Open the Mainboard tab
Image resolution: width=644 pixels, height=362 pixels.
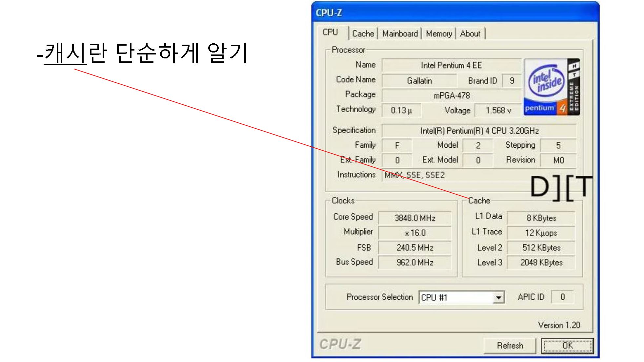[400, 33]
